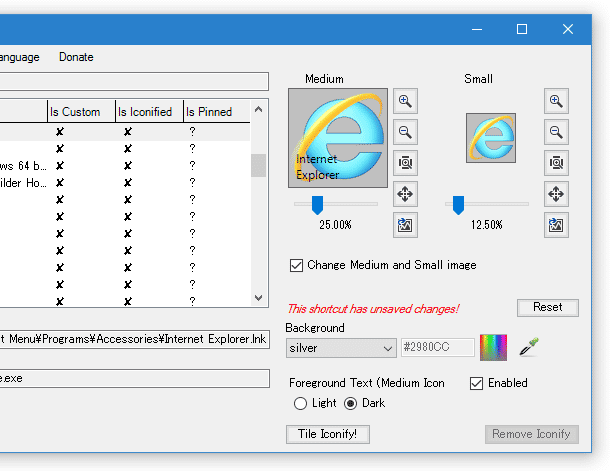Screen dimensions: 610x471
Task: Click the 25.00% zoom value
Action: [335, 225]
